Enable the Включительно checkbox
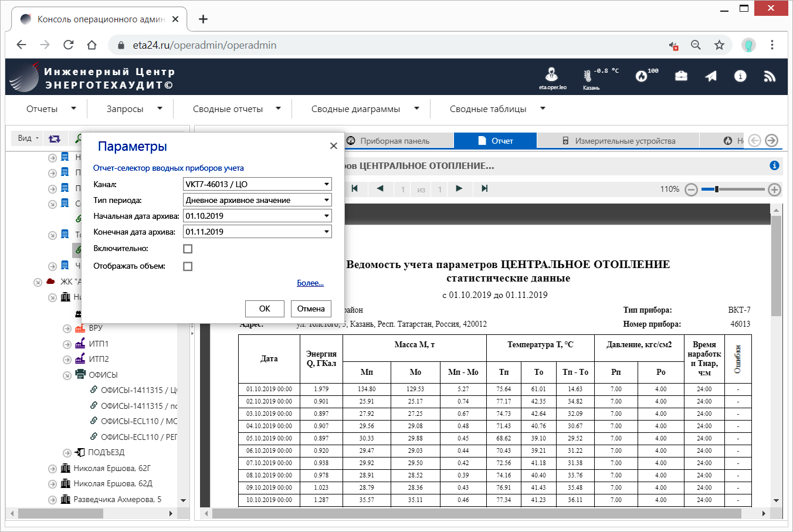This screenshot has width=793, height=532. pyautogui.click(x=188, y=249)
